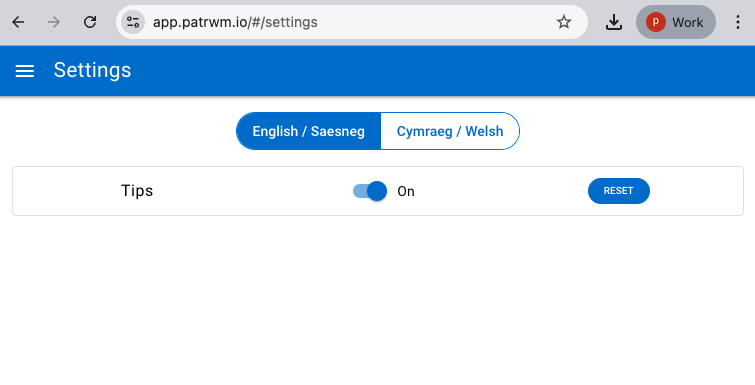This screenshot has height=385, width=755.
Task: Open Chrome three-dot menu
Action: [x=738, y=22]
